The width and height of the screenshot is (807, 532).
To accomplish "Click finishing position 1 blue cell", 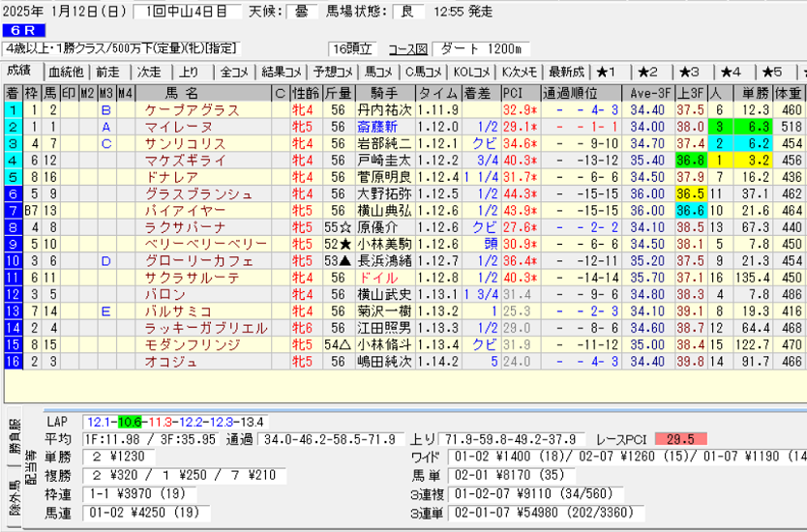I will click(13, 110).
